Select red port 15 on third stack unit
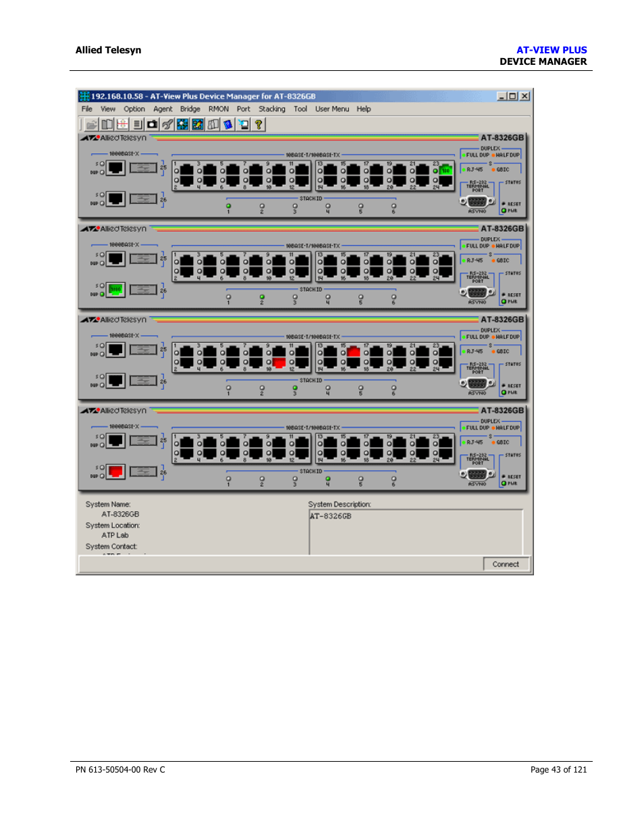The image size is (644, 834). (354, 352)
